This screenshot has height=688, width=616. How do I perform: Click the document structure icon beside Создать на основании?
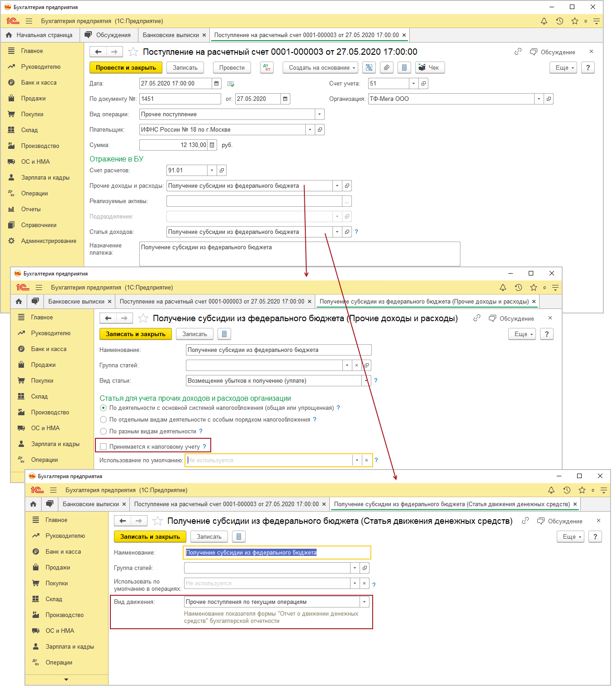click(x=369, y=68)
